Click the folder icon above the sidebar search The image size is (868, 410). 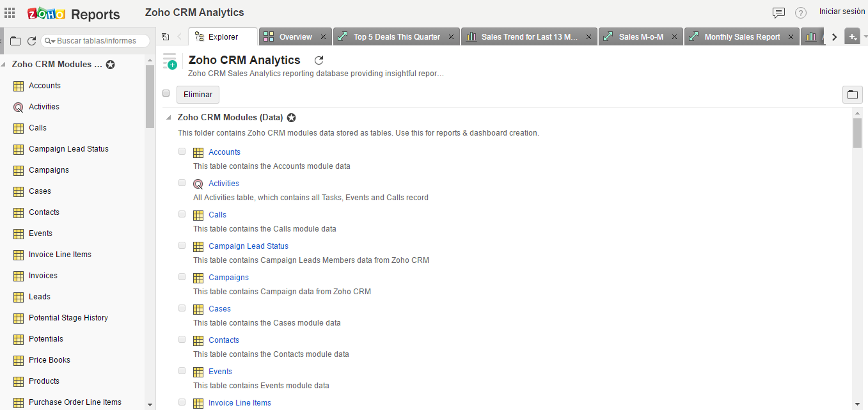pyautogui.click(x=15, y=40)
